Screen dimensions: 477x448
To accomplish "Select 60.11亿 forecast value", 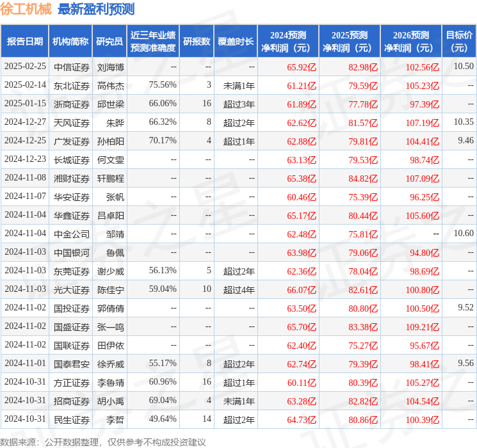I will 302,383.
